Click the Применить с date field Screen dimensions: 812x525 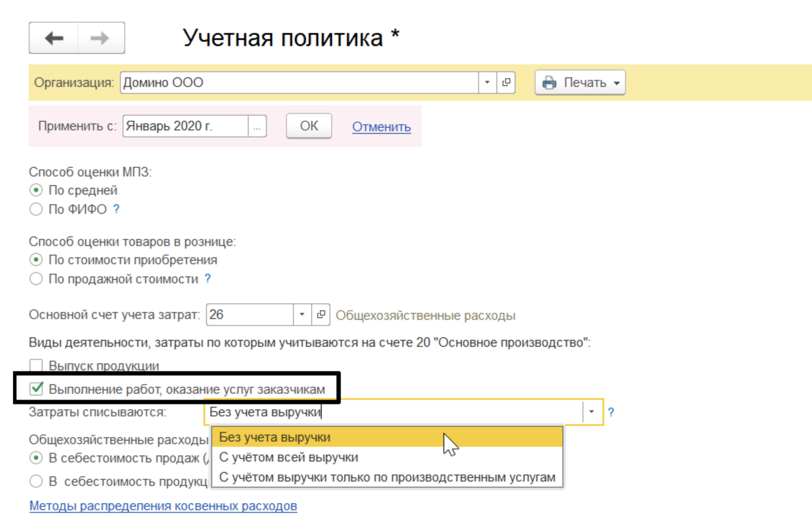coord(183,126)
